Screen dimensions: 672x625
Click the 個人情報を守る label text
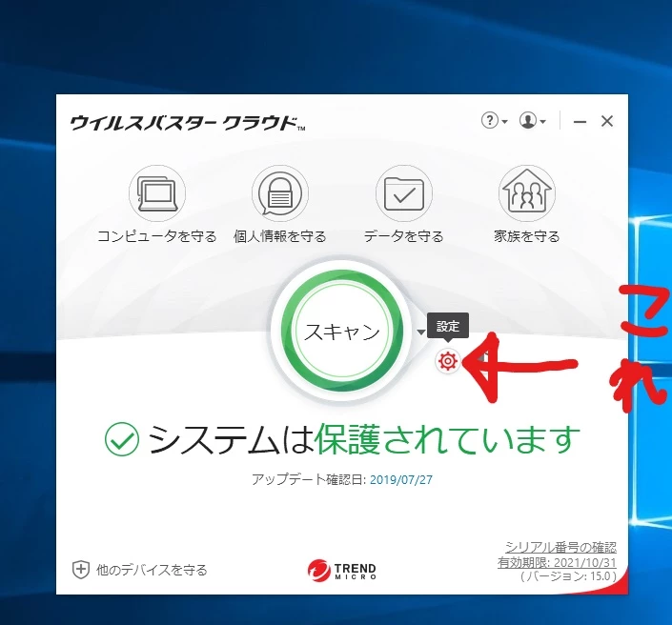tap(280, 236)
